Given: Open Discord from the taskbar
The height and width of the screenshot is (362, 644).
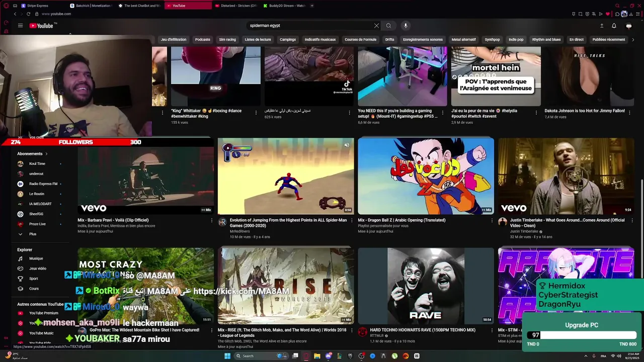Looking at the screenshot, I should 329,356.
